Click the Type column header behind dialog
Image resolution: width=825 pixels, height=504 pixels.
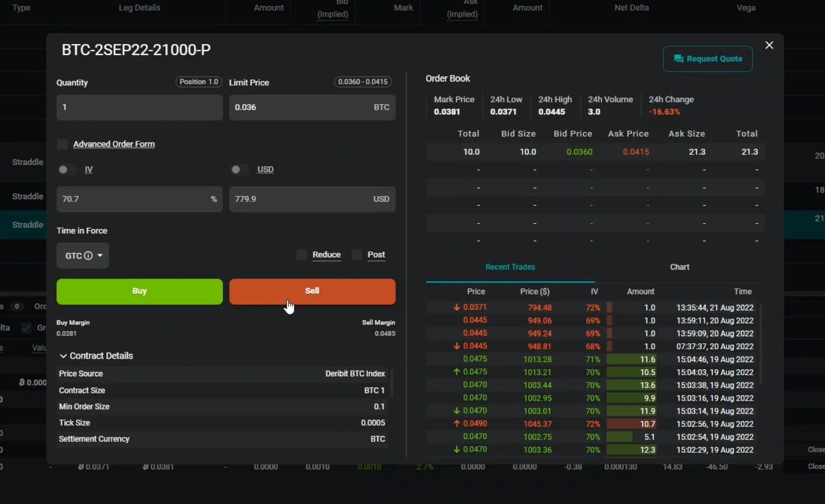coord(21,8)
